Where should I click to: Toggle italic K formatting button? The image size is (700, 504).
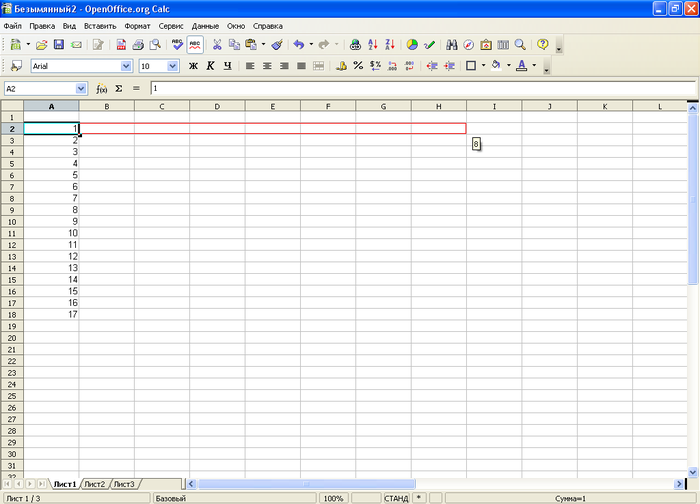tap(210, 66)
